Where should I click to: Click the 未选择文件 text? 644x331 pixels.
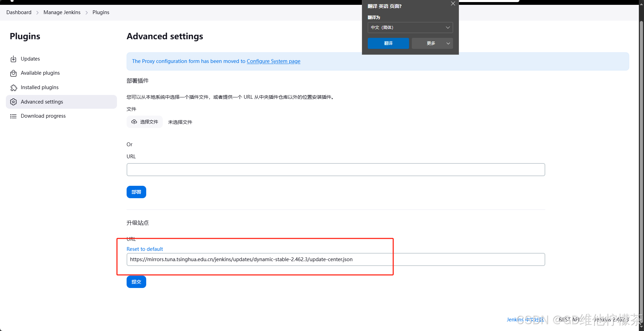pyautogui.click(x=180, y=122)
